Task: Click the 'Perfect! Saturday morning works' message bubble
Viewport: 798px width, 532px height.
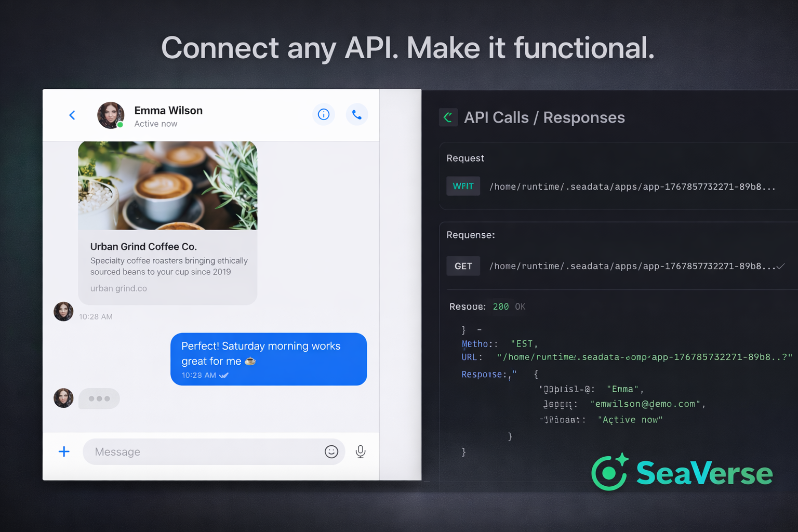Action: click(x=269, y=359)
